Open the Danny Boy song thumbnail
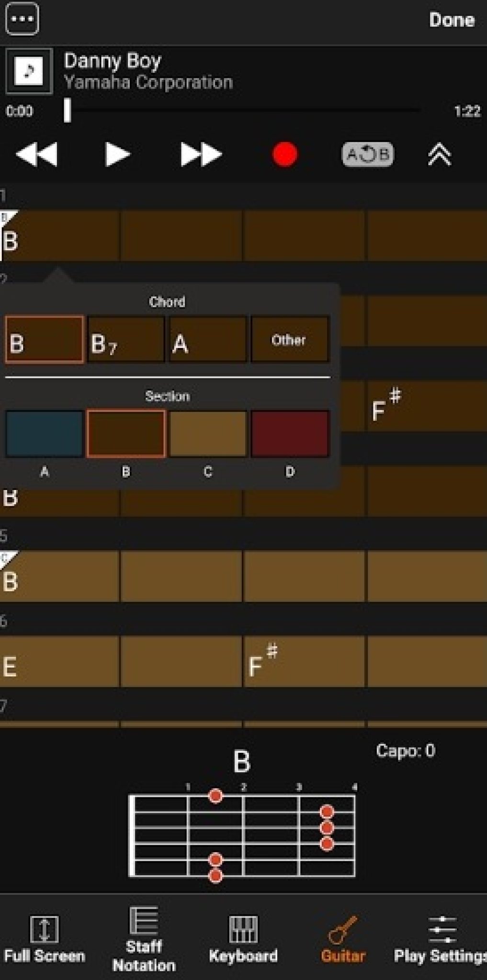The height and width of the screenshot is (980, 487). tap(29, 71)
